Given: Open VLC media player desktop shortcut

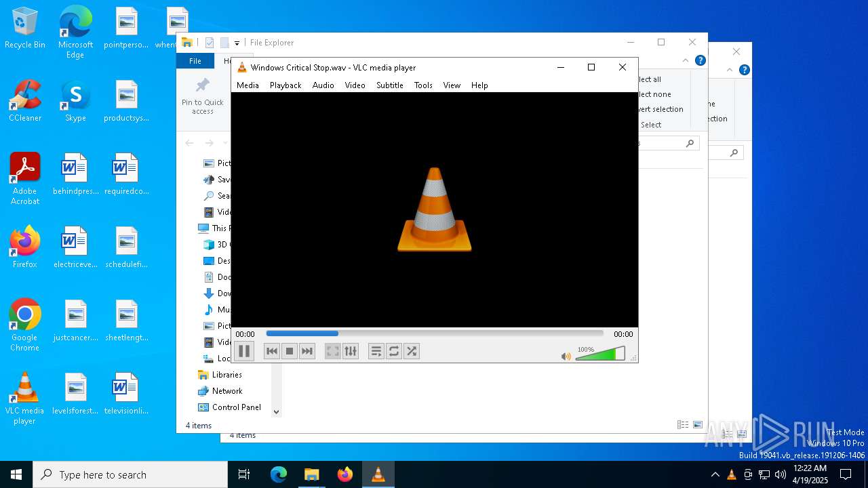Looking at the screenshot, I should [25, 399].
